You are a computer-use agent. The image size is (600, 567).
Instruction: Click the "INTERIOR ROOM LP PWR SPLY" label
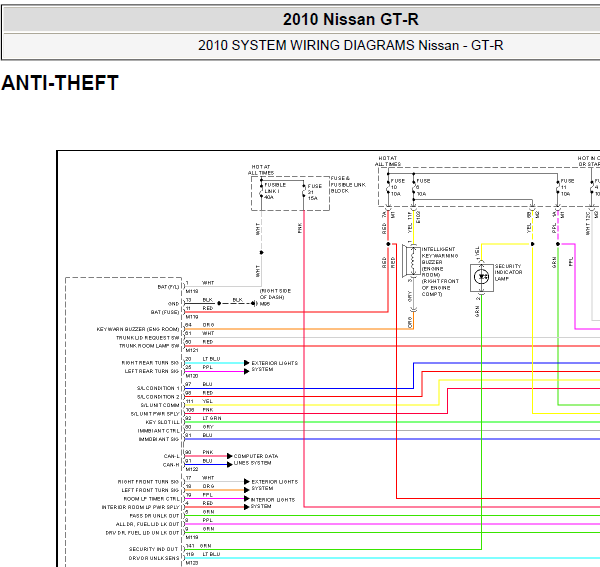pyautogui.click(x=140, y=507)
